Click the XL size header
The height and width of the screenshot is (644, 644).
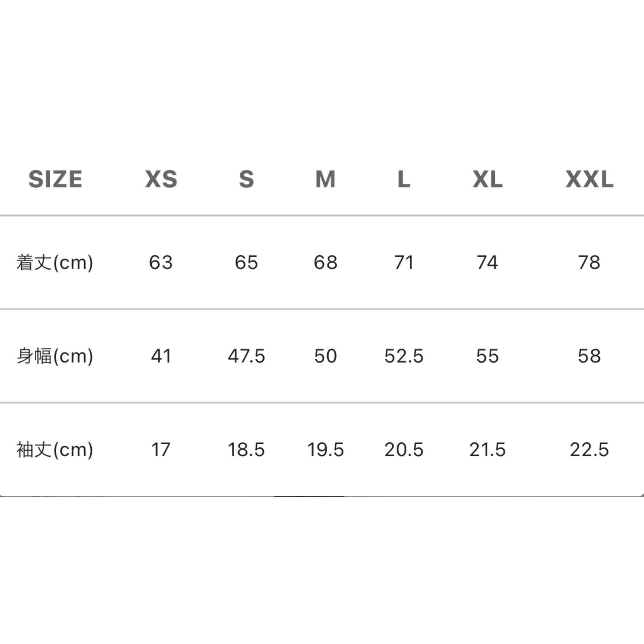(487, 179)
